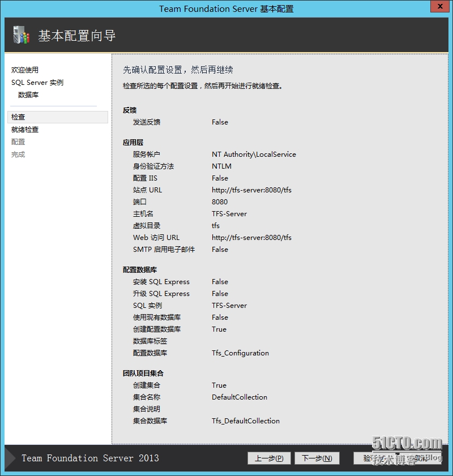
Task: Click the True value for 创建集合
Action: 219,385
